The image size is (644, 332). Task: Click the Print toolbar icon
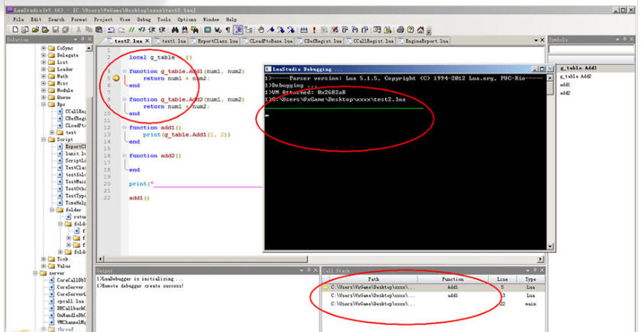400,30
